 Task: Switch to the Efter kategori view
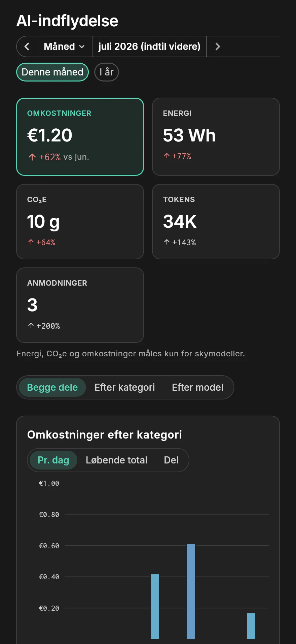125,387
